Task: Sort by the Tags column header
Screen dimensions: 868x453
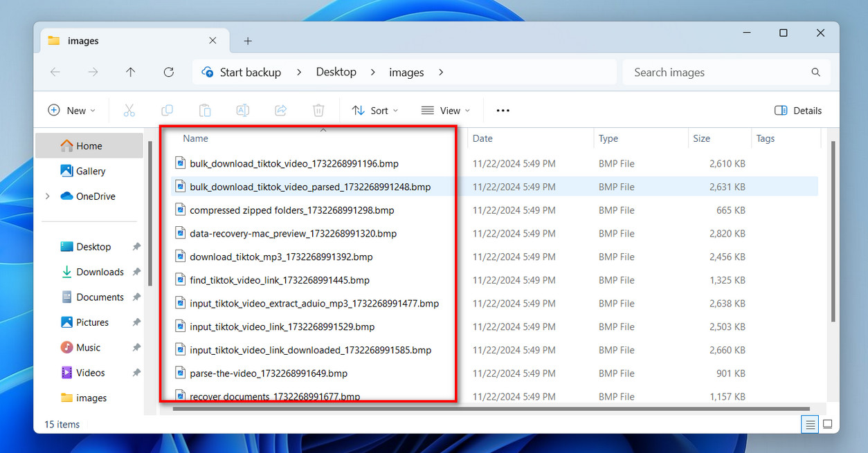Action: pyautogui.click(x=766, y=138)
